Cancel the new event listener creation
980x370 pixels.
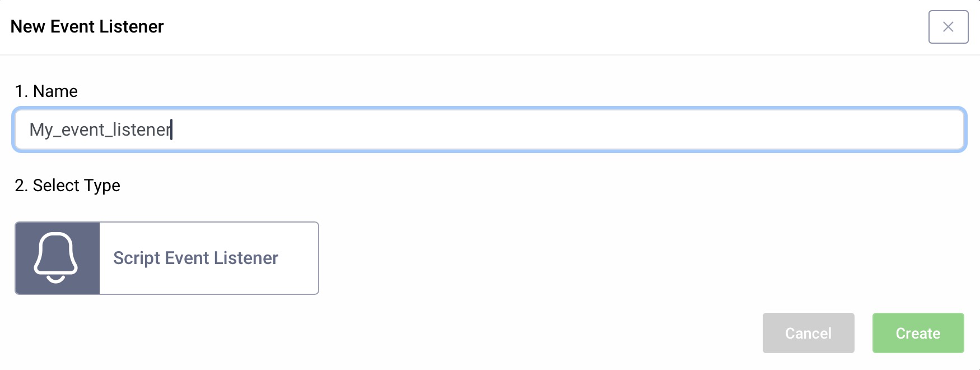coord(808,333)
